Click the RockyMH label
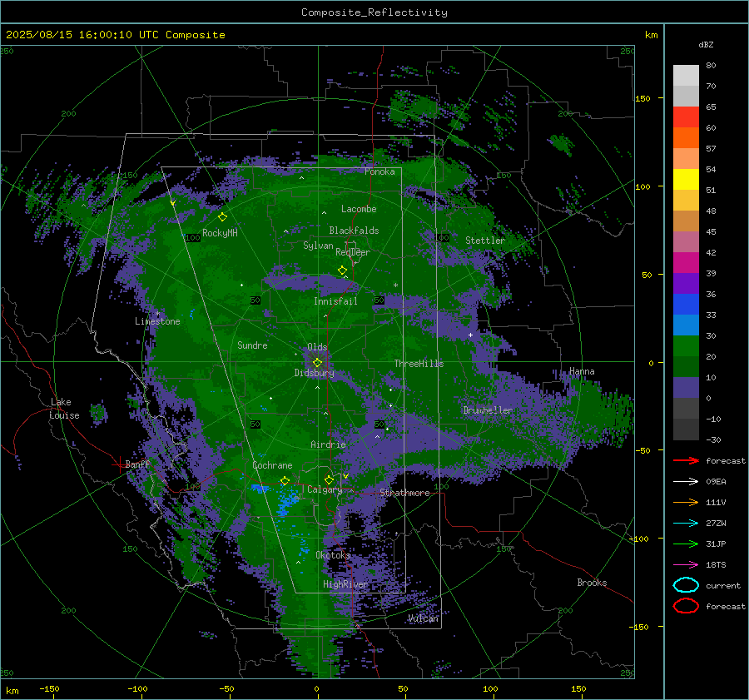The image size is (749, 700). [x=220, y=233]
